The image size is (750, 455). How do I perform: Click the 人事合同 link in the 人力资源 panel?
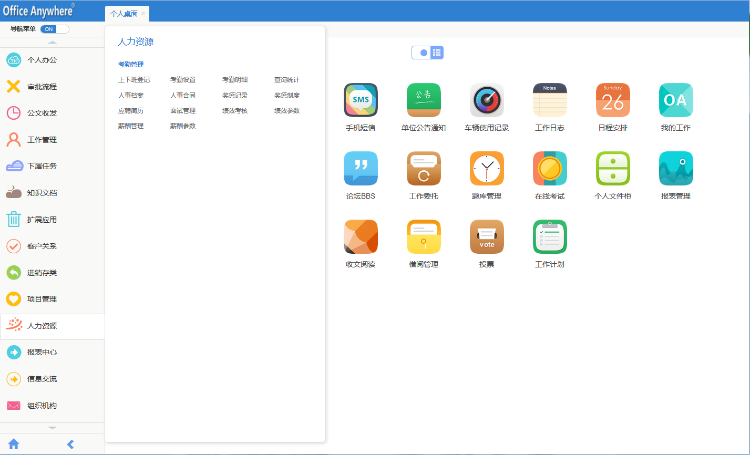pyautogui.click(x=183, y=95)
